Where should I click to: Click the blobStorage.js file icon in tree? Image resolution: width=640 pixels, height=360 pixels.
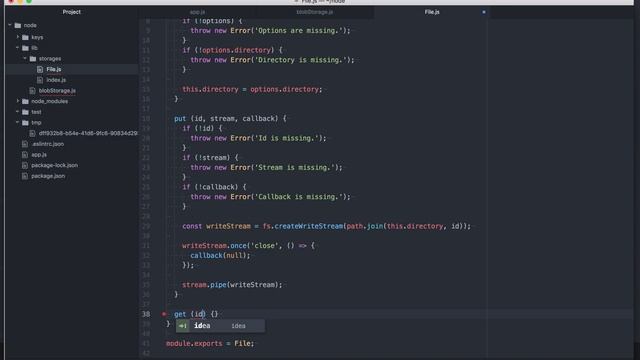[x=32, y=91]
